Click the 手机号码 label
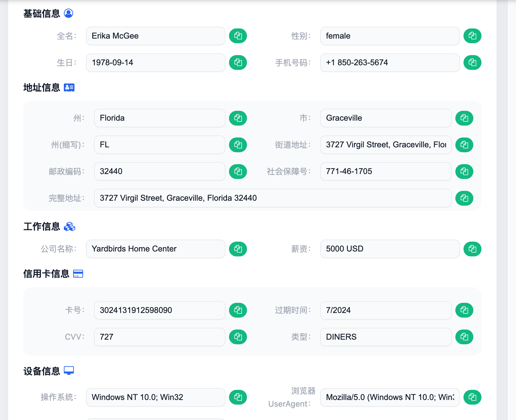516x420 pixels. [x=293, y=63]
